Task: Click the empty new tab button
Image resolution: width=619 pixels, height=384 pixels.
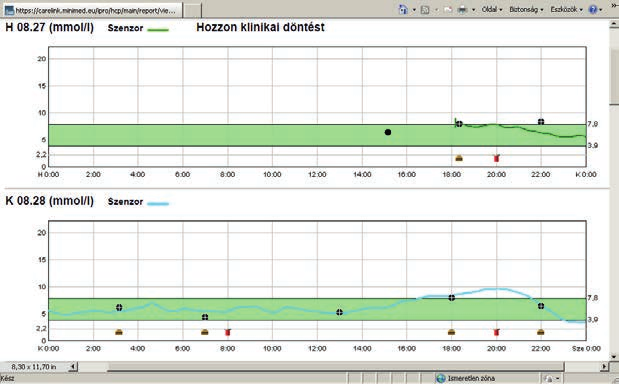Action: (x=193, y=10)
